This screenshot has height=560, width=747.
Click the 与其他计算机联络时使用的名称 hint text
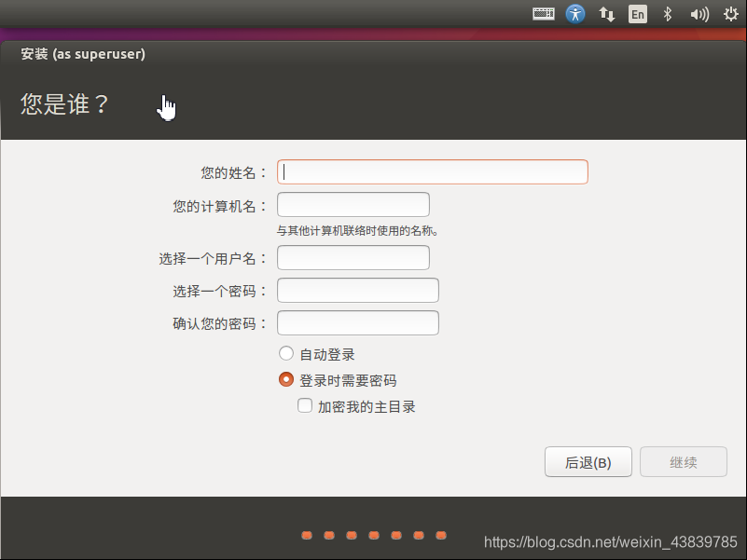click(357, 231)
